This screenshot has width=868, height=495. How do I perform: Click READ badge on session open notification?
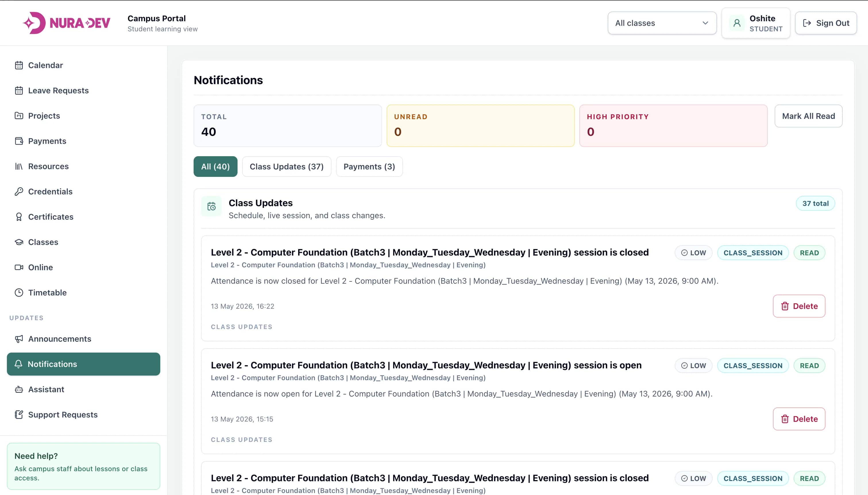(809, 366)
